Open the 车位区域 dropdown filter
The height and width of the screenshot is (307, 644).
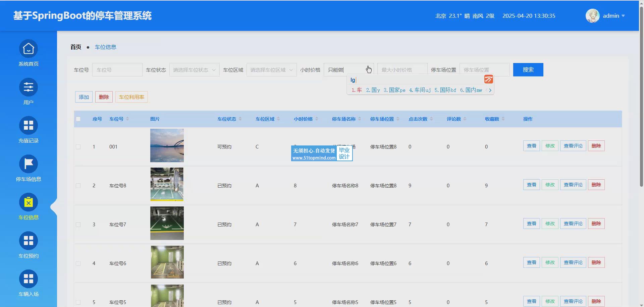pos(271,70)
